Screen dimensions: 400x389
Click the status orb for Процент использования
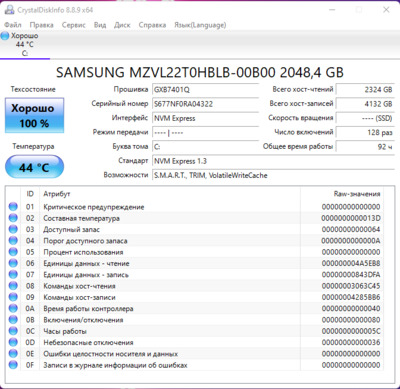coord(13,252)
